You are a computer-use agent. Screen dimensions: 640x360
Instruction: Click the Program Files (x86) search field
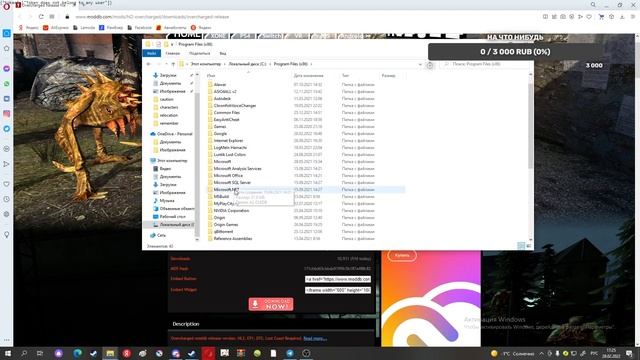[486, 64]
